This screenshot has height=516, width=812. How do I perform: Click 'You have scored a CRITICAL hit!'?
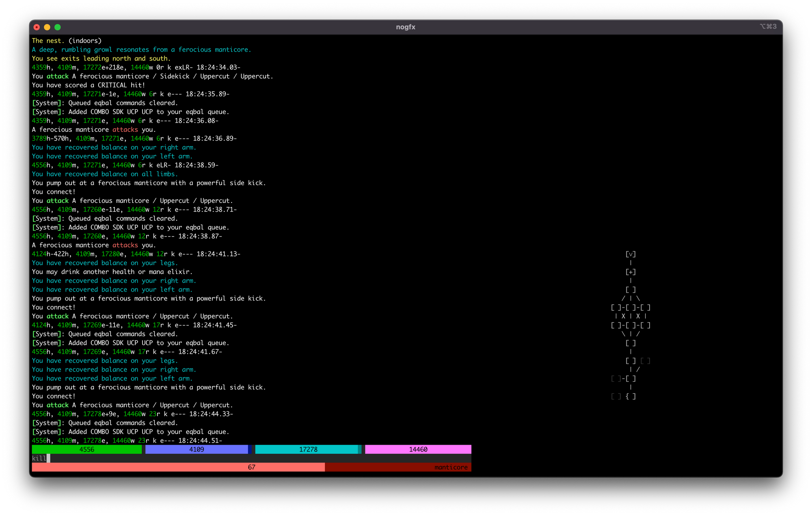[89, 85]
